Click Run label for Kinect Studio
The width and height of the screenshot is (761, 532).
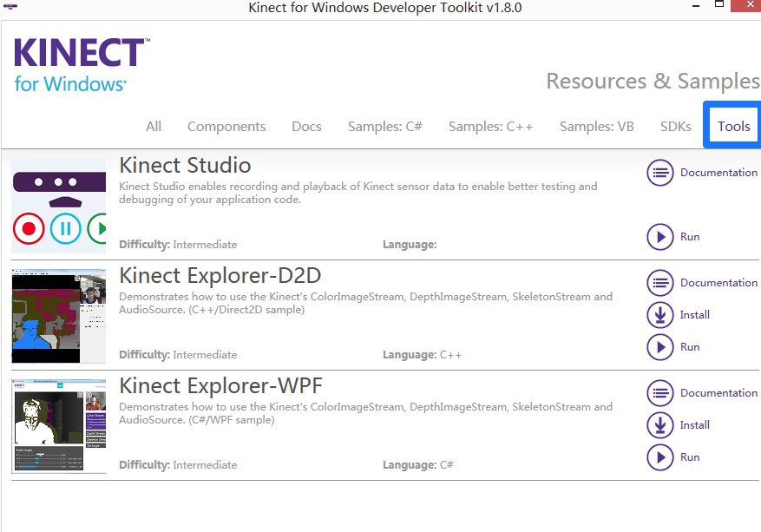(690, 237)
